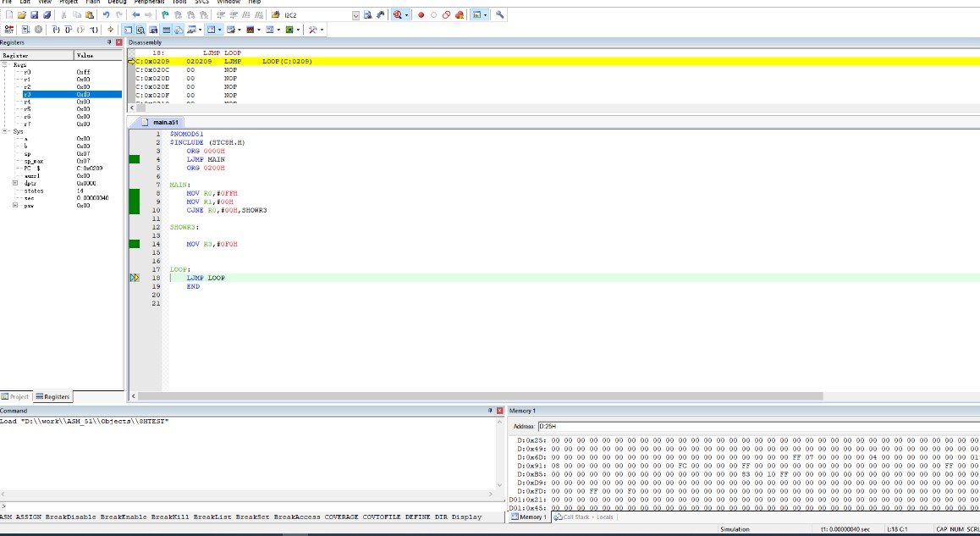Click the Disassembly scroll-left arrow
Image resolution: width=980 pixels, height=536 pixels.
(132, 108)
